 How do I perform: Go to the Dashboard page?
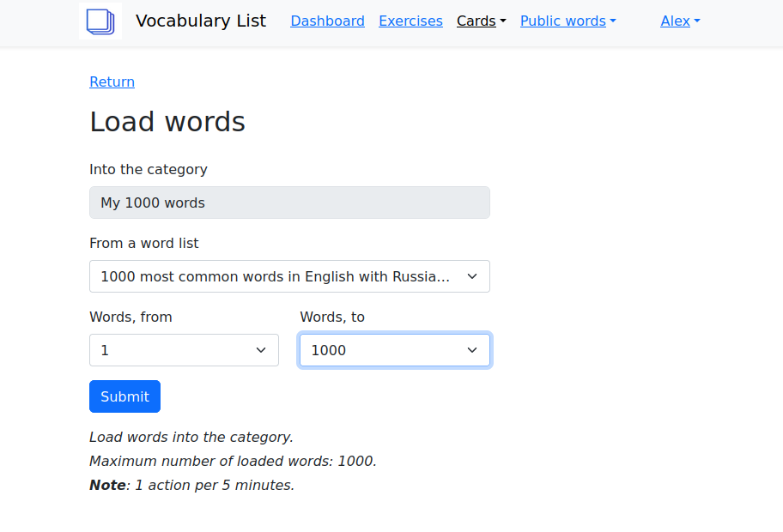tap(327, 21)
